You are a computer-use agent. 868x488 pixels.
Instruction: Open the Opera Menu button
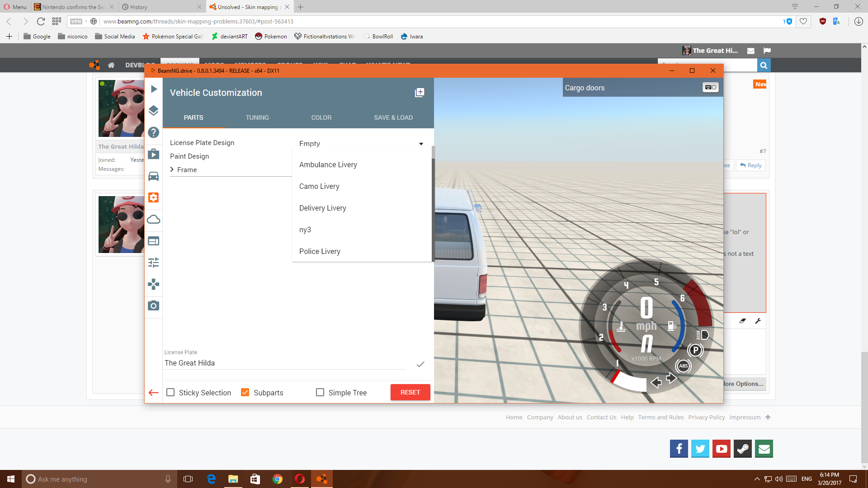click(15, 7)
